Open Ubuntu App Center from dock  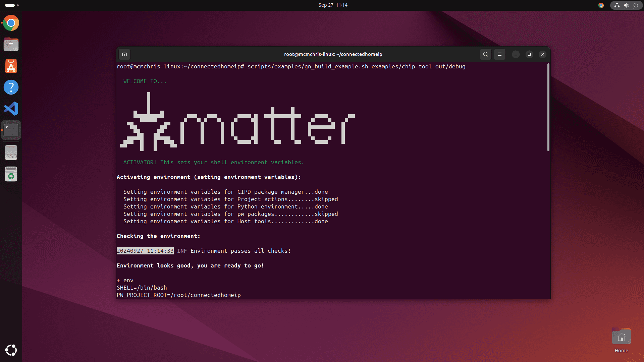coord(11,66)
